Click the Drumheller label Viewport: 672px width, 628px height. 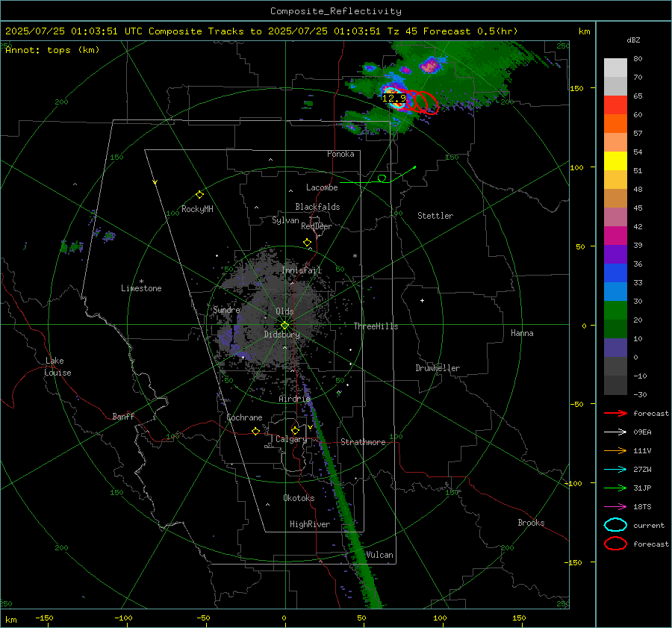[x=438, y=368]
